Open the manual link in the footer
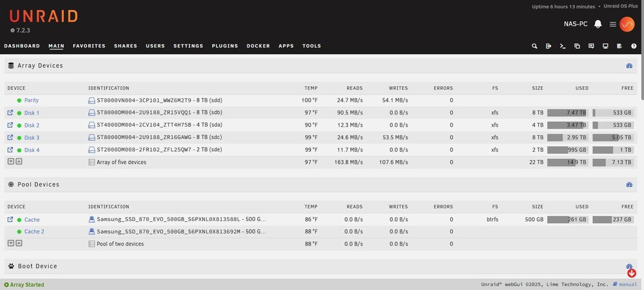This screenshot has width=644, height=290. coord(625,284)
